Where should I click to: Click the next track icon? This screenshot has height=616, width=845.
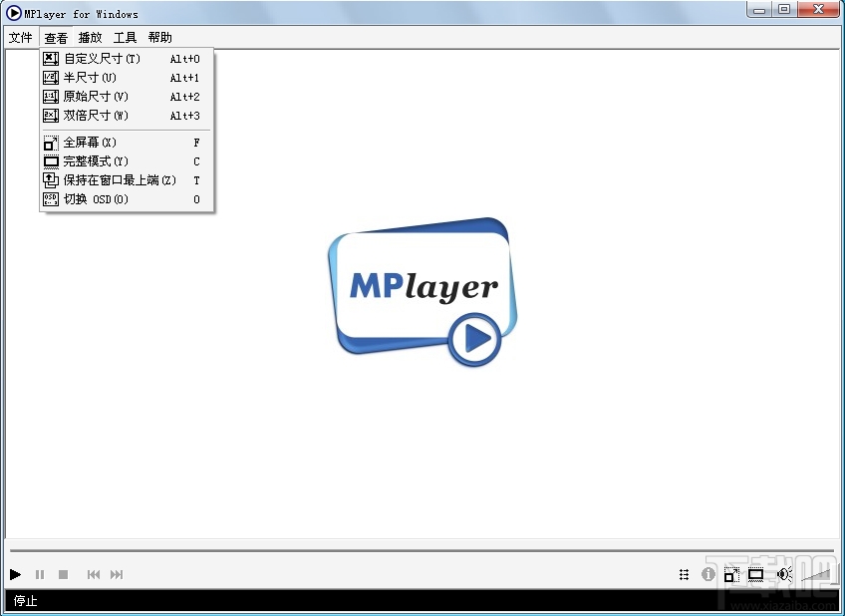(116, 574)
